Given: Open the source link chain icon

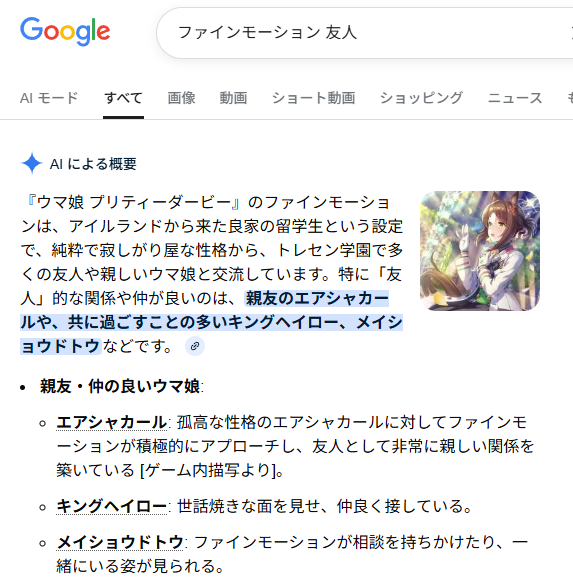Looking at the screenshot, I should click(x=195, y=346).
